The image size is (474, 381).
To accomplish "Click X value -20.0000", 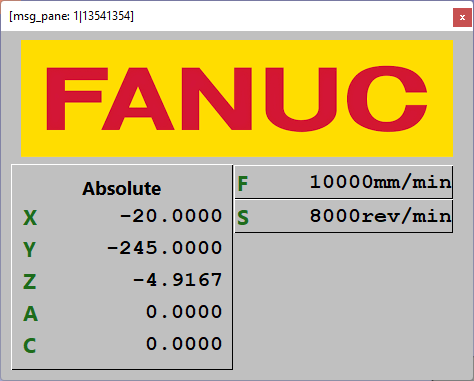I will (x=171, y=216).
